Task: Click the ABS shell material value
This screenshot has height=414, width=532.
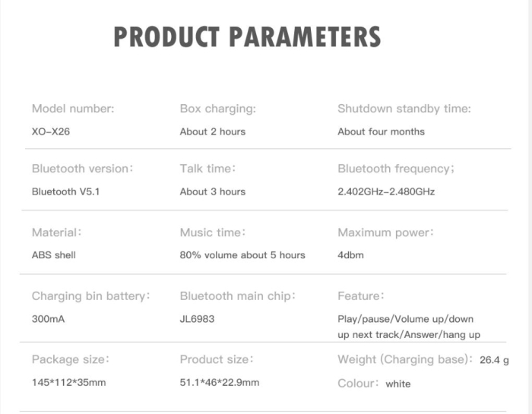Action: click(x=54, y=254)
